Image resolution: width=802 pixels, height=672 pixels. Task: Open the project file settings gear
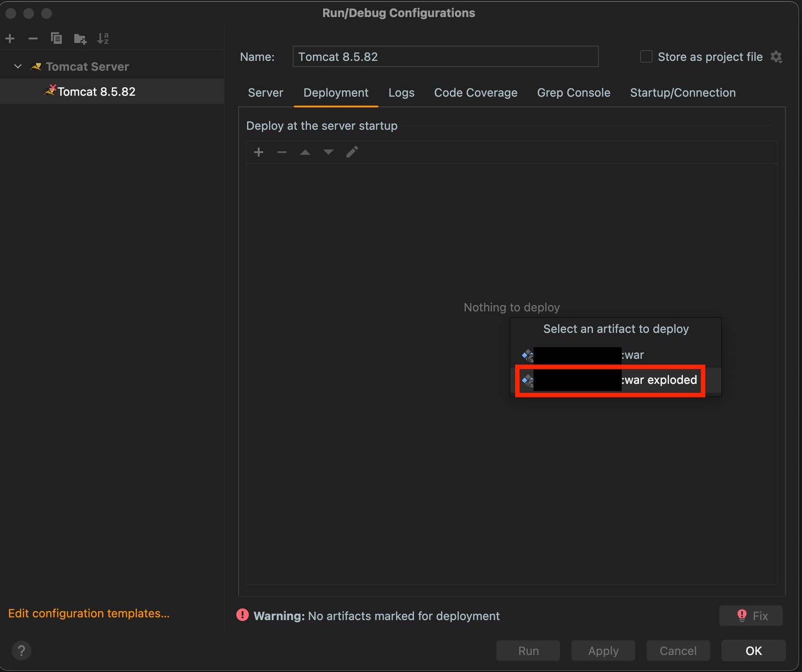[777, 57]
